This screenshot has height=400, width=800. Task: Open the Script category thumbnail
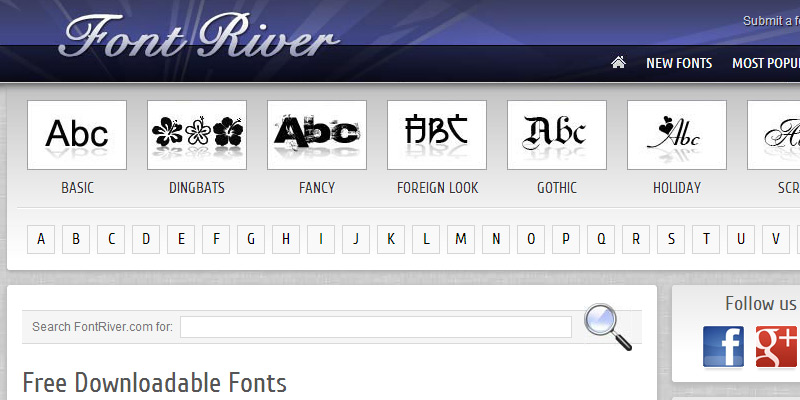(x=773, y=135)
